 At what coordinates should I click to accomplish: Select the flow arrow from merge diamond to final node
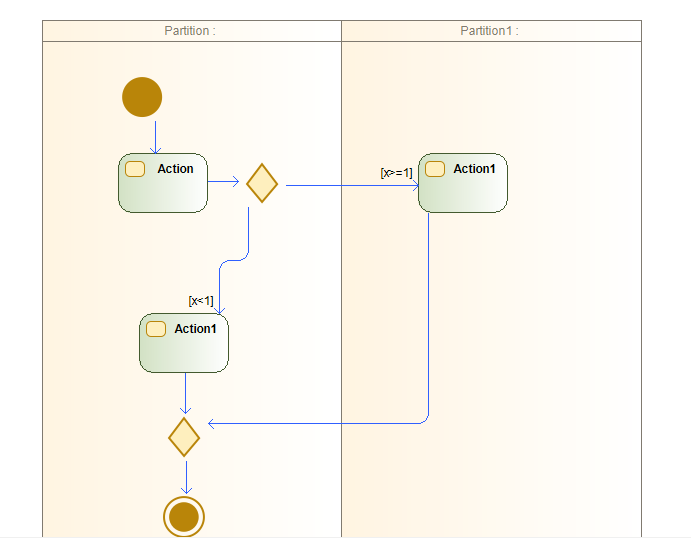(x=185, y=475)
